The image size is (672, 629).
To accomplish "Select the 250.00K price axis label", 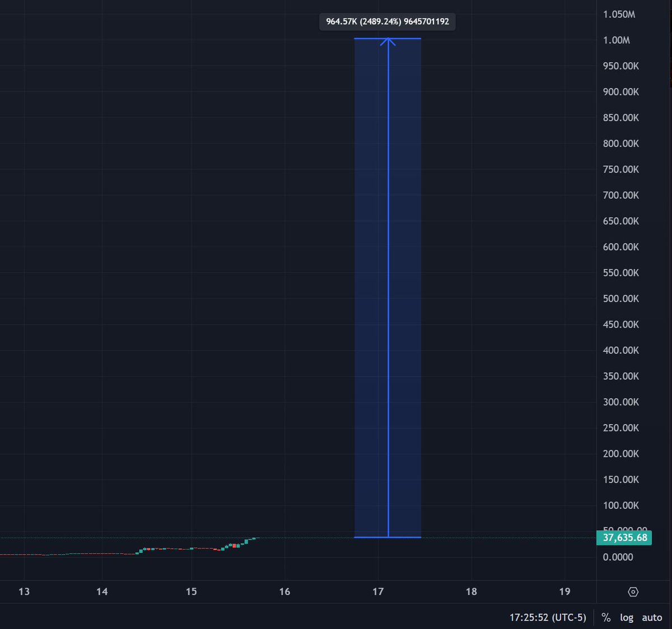I will [x=620, y=428].
